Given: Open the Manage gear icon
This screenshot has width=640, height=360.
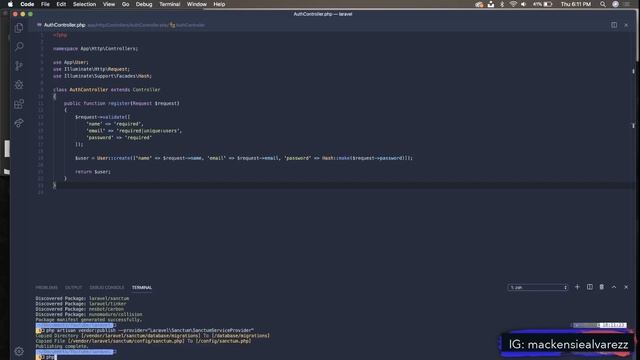Looking at the screenshot, I should tap(19, 351).
